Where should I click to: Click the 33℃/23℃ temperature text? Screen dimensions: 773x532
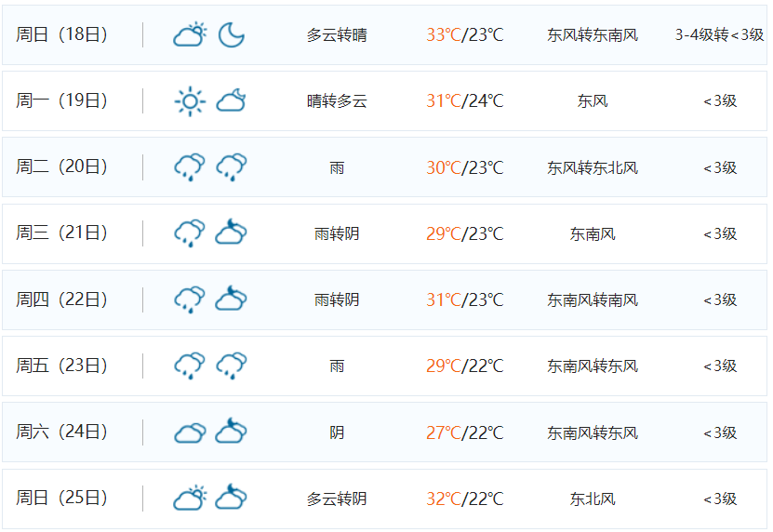click(x=465, y=35)
